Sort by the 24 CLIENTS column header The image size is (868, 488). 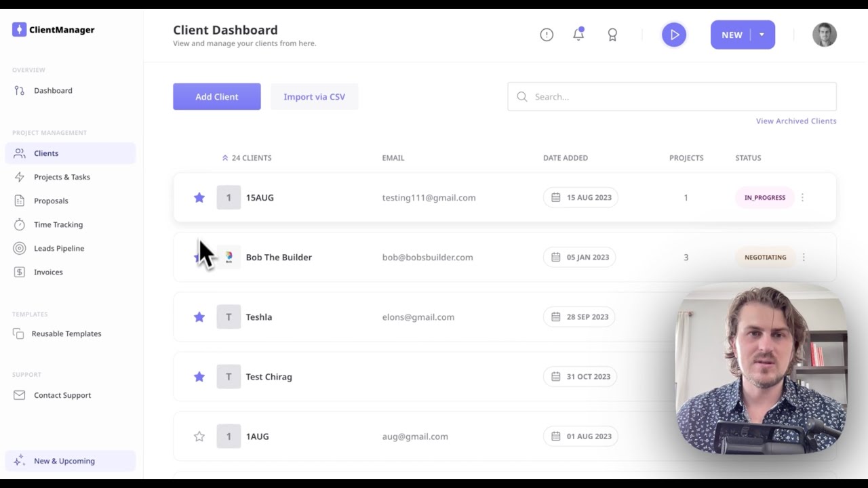pyautogui.click(x=248, y=158)
